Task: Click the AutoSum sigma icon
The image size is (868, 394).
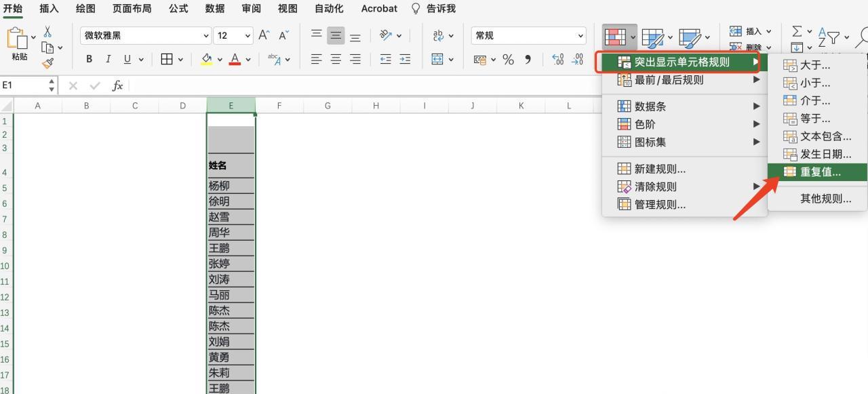Action: pyautogui.click(x=797, y=31)
